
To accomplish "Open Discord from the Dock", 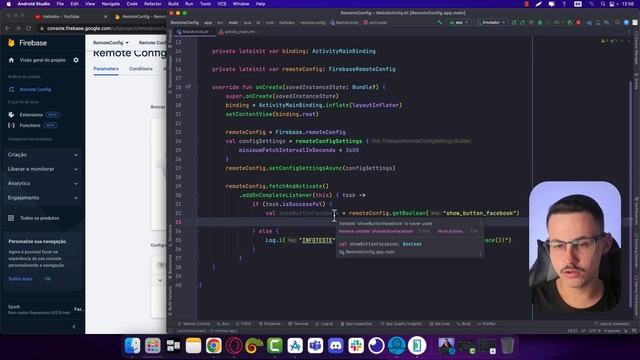I will click(x=336, y=346).
